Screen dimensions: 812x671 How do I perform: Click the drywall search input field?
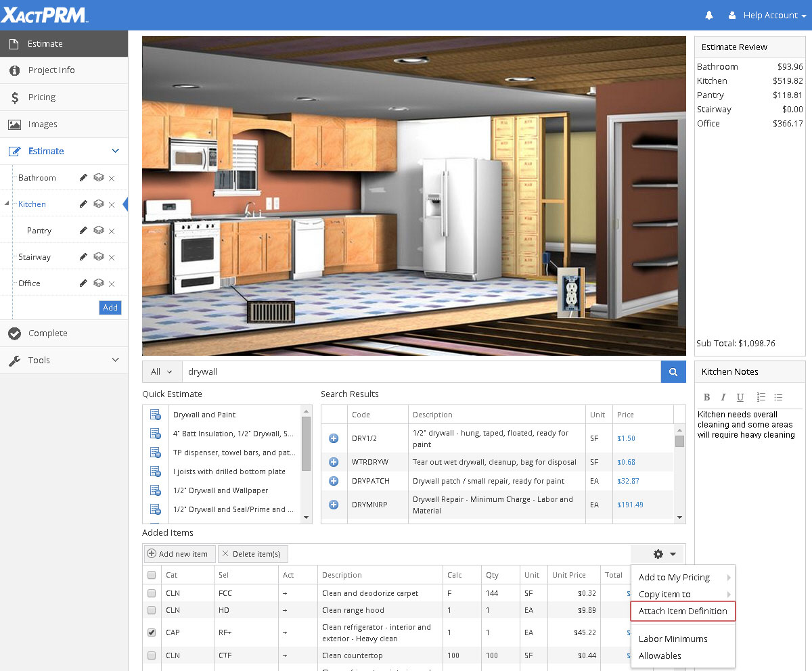[x=420, y=371]
